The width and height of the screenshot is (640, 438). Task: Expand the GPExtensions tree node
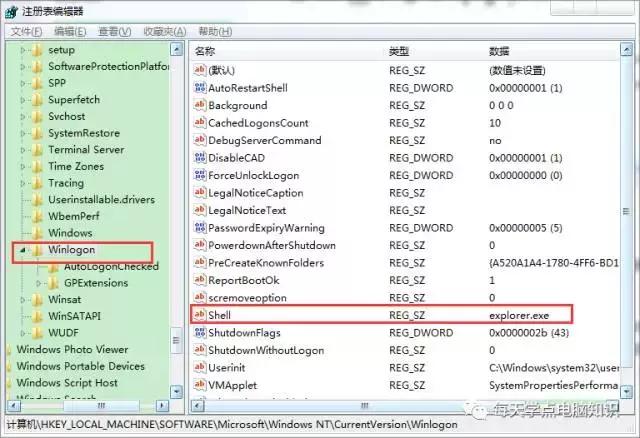38,283
